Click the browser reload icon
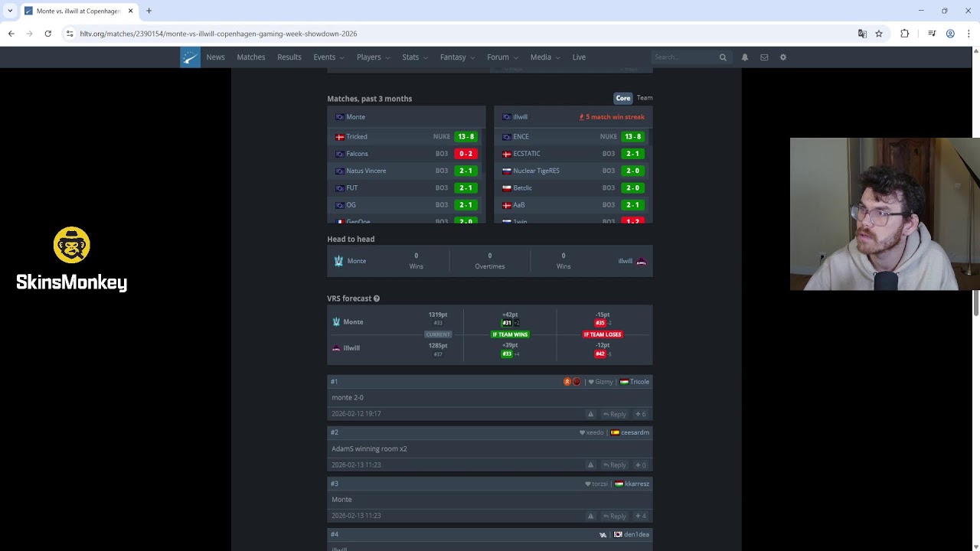The image size is (980, 551). click(x=47, y=34)
